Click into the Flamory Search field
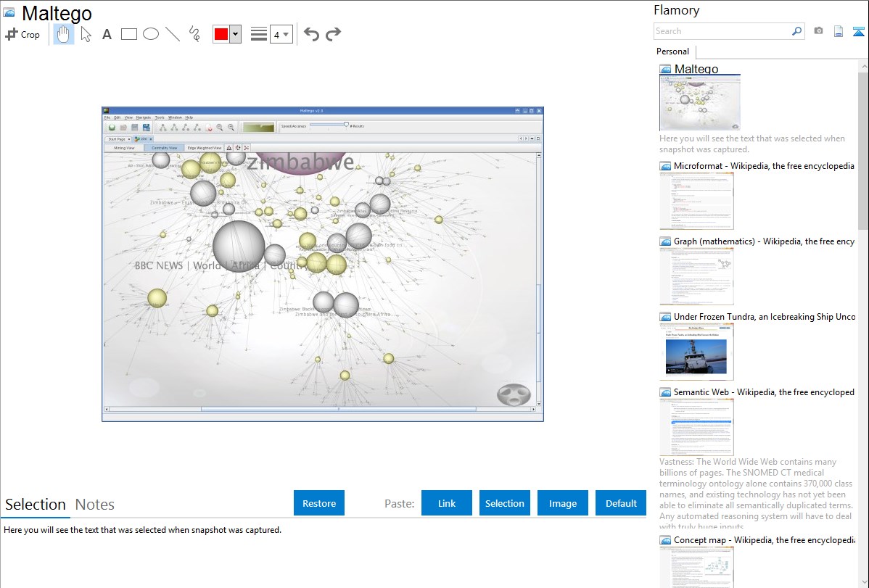 pyautogui.click(x=722, y=31)
